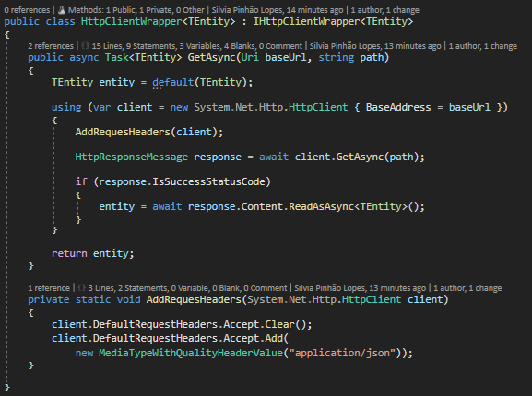532x396 pixels.
Task: Click 'response' variable in the HttpResponseMessage declaration
Action: pos(218,157)
